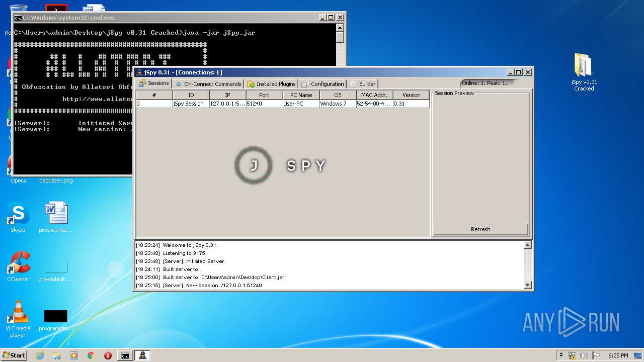Click the cmd.exe title bar icon

pos(18,18)
